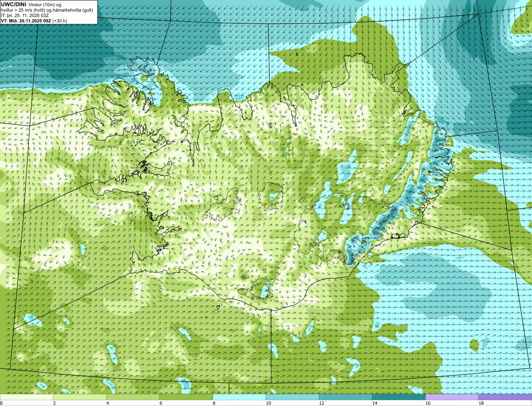Click the legend scale label '16'
The height and width of the screenshot is (406, 532).
[428, 403]
